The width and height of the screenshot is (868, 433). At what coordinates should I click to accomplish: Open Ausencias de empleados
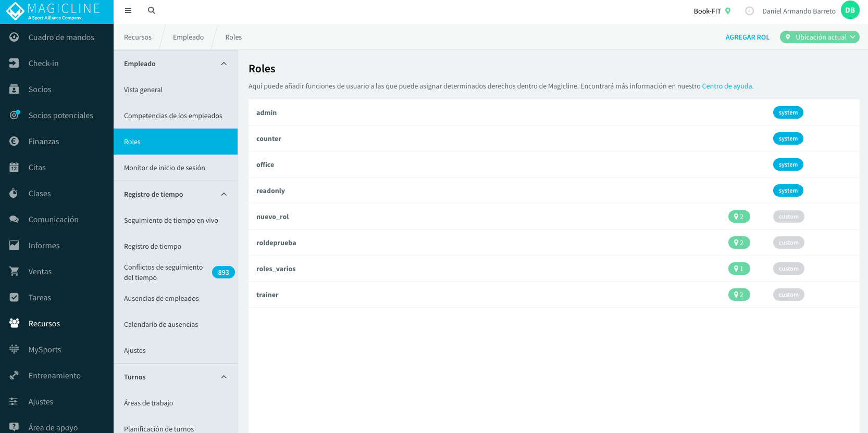pyautogui.click(x=176, y=298)
